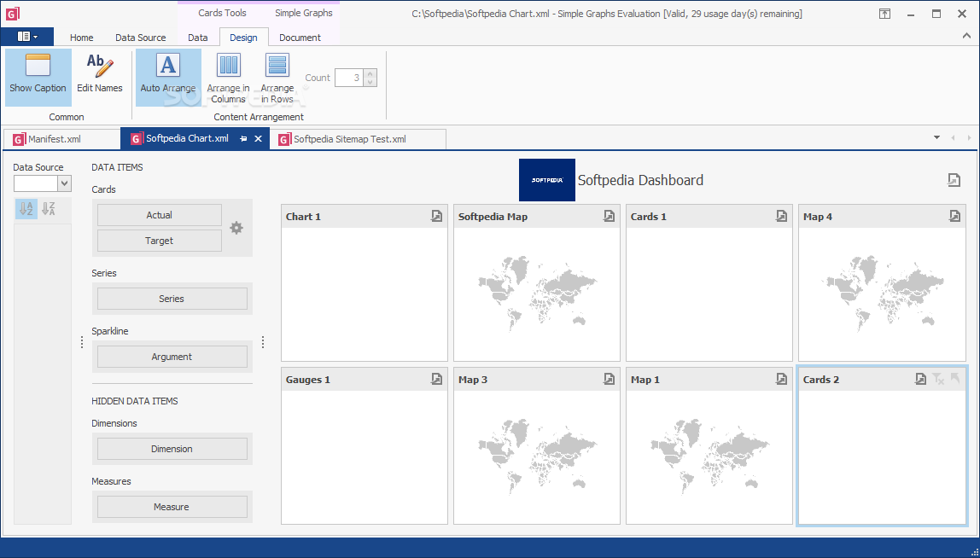The image size is (980, 558).
Task: Click the Series placeholder button
Action: coord(172,299)
